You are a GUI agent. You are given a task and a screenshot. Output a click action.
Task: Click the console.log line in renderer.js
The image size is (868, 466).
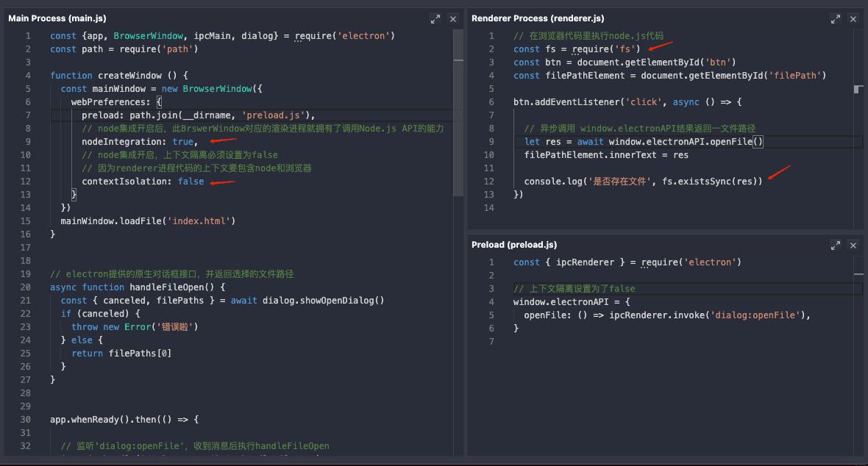[643, 182]
